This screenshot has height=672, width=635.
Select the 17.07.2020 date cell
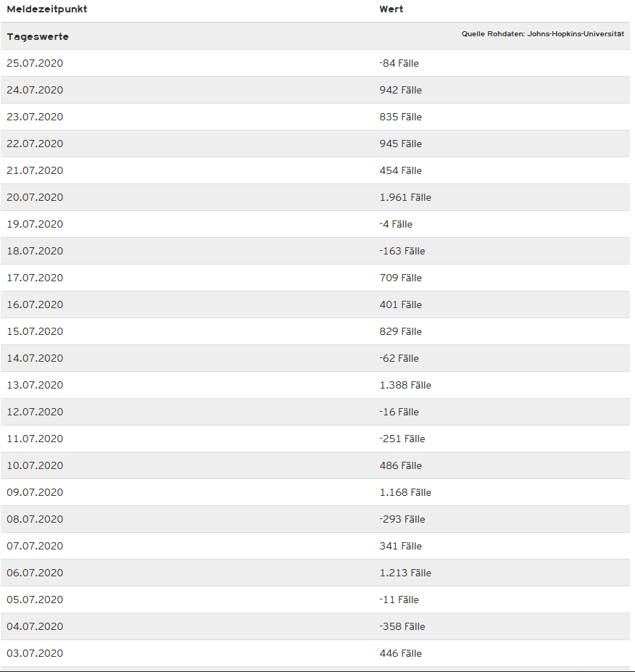(35, 278)
